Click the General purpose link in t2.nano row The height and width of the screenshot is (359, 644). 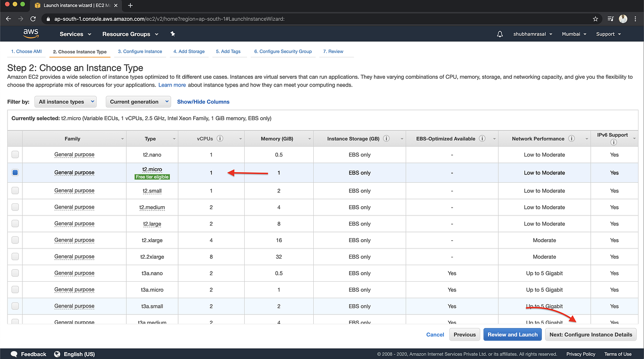click(74, 155)
